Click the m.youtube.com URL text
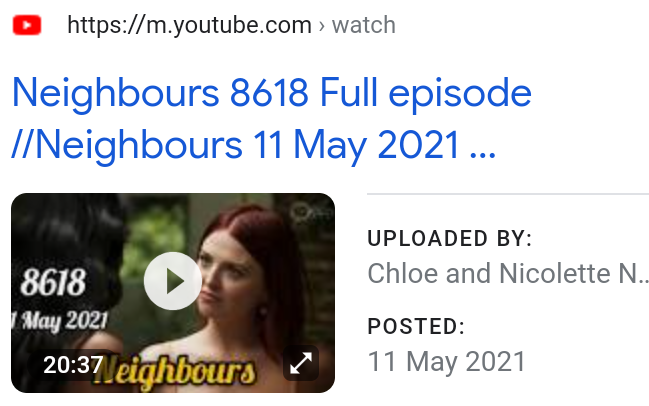Image resolution: width=649 pixels, height=406 pixels. (x=189, y=25)
